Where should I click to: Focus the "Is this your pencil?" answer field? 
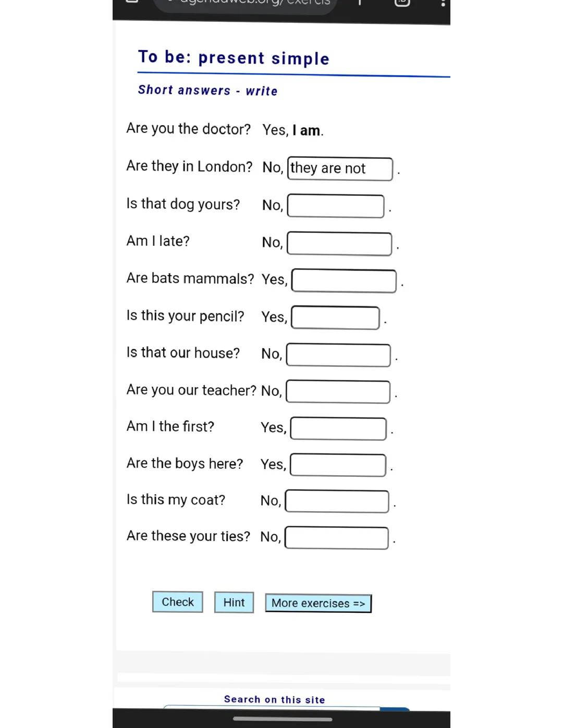335,317
